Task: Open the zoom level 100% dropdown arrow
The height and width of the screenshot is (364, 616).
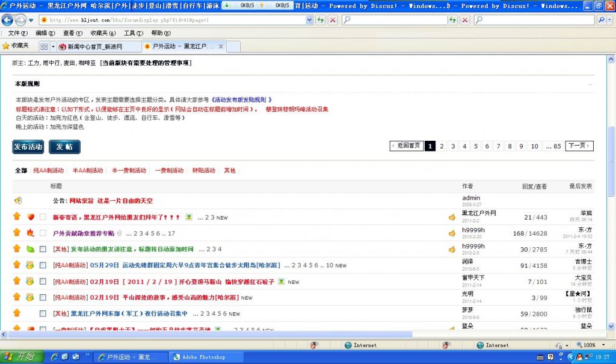Action: pyautogui.click(x=603, y=345)
